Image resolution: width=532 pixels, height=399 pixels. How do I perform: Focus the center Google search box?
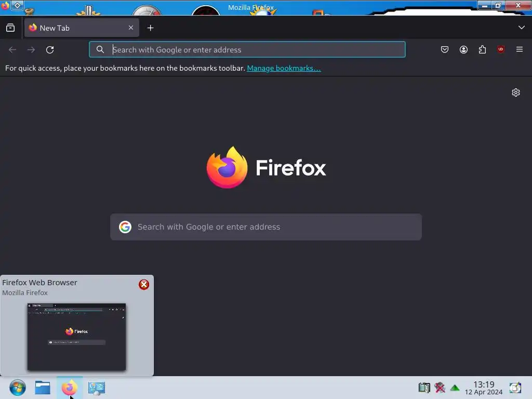pos(266,227)
